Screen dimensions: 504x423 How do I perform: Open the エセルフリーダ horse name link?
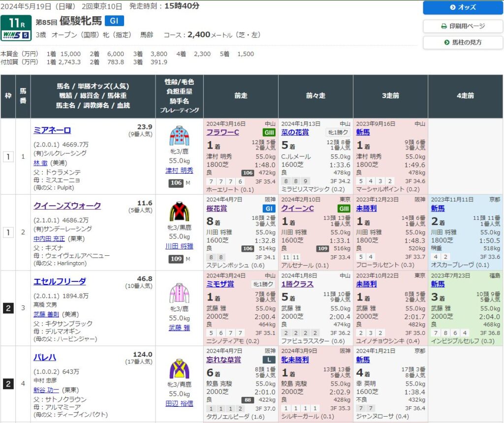click(60, 282)
